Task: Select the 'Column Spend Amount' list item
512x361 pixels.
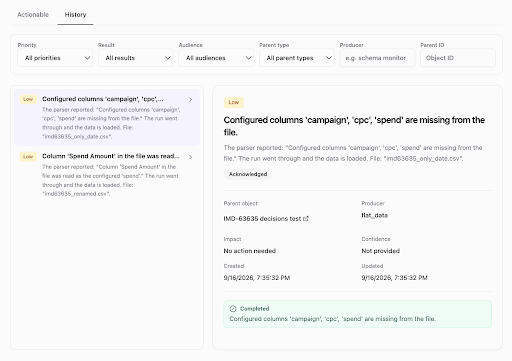Action: tap(107, 175)
